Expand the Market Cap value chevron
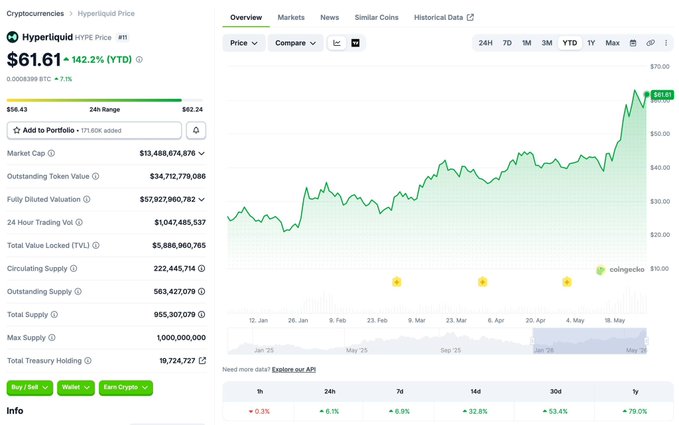679x425 pixels. click(201, 153)
